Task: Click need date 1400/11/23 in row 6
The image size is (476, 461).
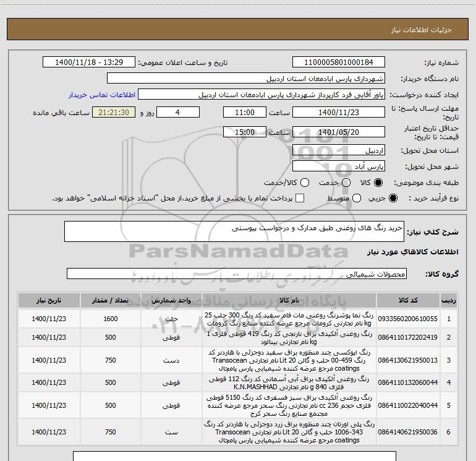Action: [x=49, y=432]
